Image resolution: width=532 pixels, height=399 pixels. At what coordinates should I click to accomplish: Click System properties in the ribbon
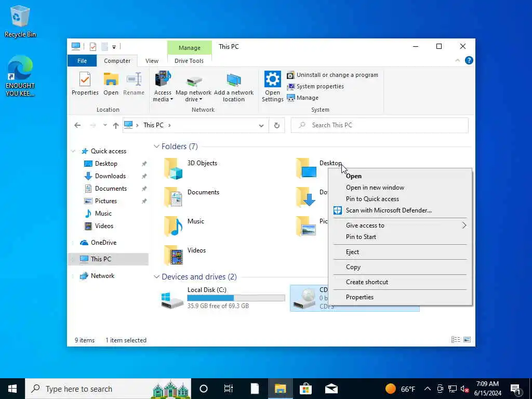coord(315,87)
